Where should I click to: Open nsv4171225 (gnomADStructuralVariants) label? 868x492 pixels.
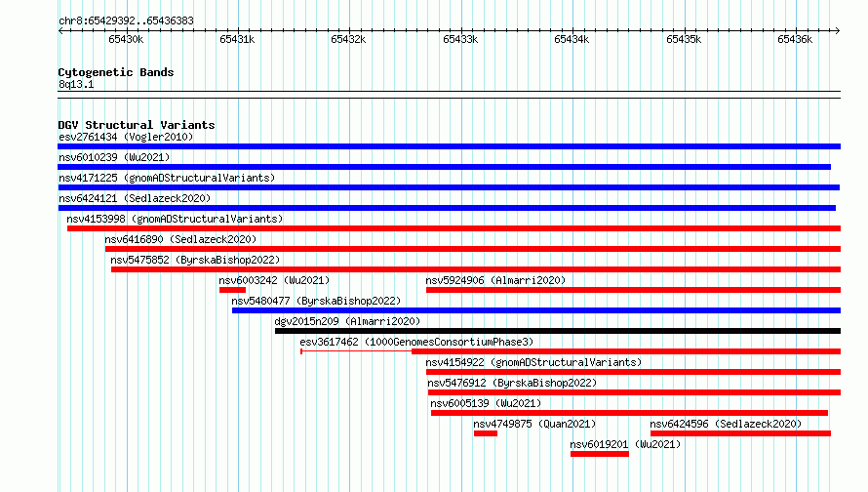tap(167, 178)
